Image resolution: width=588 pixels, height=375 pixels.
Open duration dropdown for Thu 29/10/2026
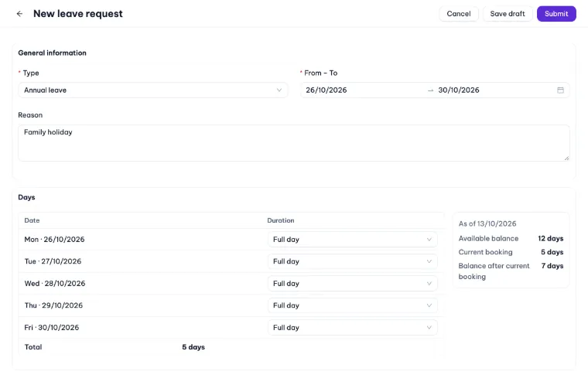tap(353, 305)
